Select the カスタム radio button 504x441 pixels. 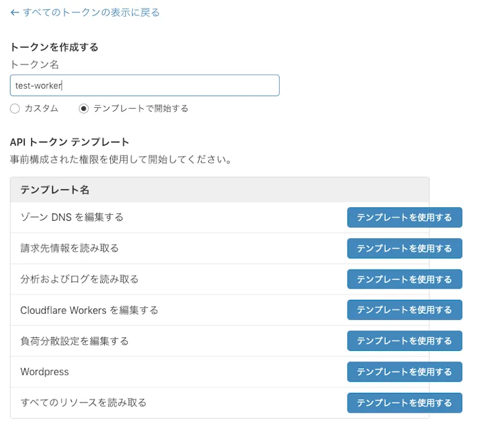coord(14,109)
